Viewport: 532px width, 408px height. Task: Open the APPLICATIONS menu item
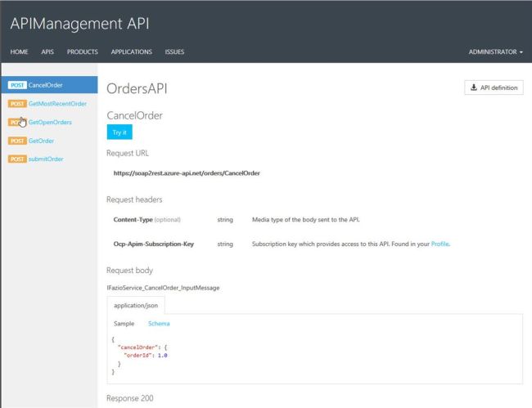coord(131,52)
